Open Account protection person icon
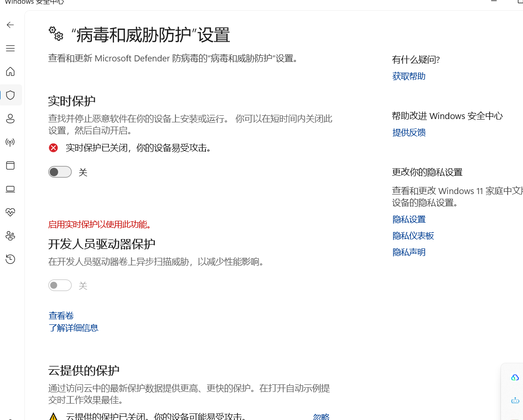Screen dimensions: 523x420 [10, 119]
